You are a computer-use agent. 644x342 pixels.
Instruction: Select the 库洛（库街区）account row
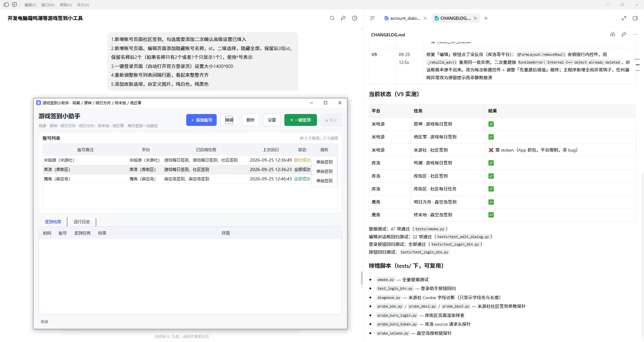click(177, 169)
